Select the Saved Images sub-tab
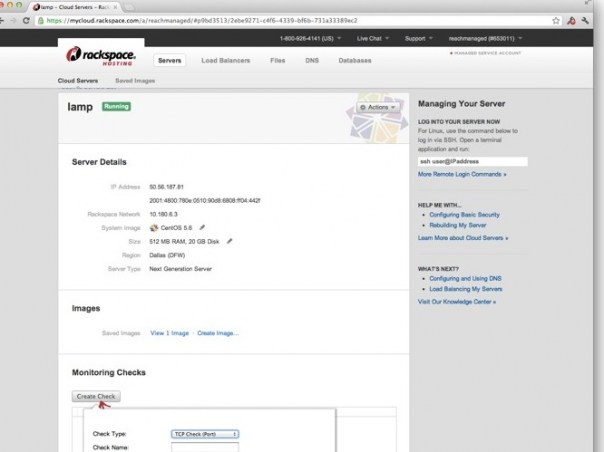The width and height of the screenshot is (604, 452). 135,79
